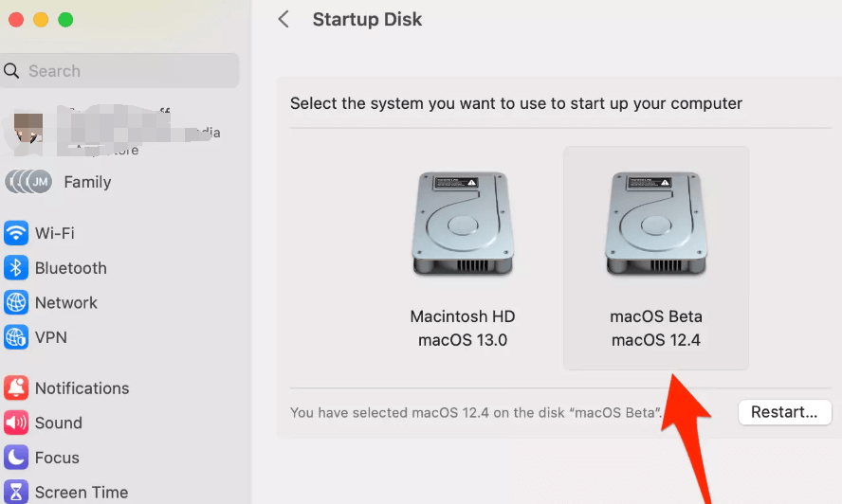The width and height of the screenshot is (842, 504).
Task: Open the Screen Time settings label
Action: pos(82,493)
